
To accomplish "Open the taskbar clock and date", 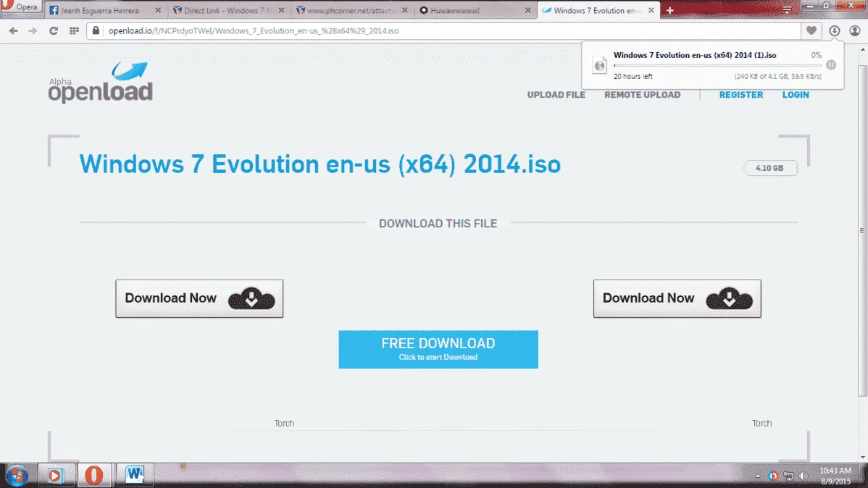I will click(x=835, y=476).
